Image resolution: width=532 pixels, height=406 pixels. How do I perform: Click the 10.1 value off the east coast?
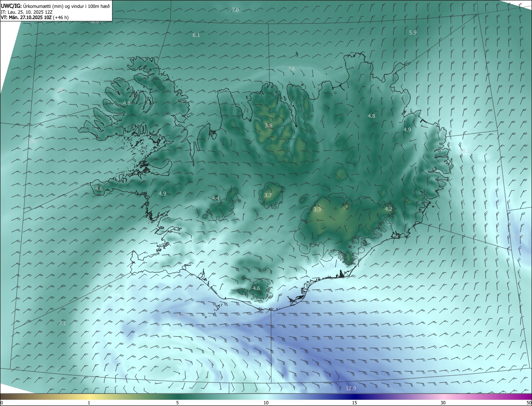(465, 151)
